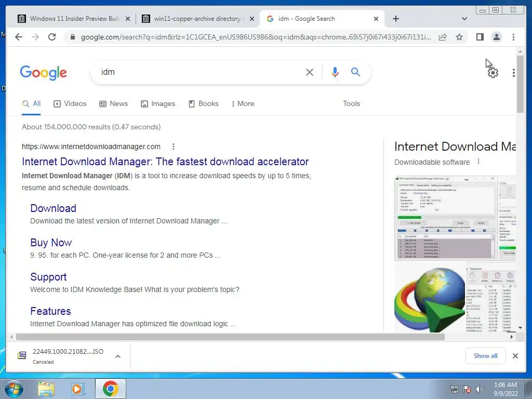Click the Google logo
The height and width of the screenshot is (399, 532).
coord(44,72)
